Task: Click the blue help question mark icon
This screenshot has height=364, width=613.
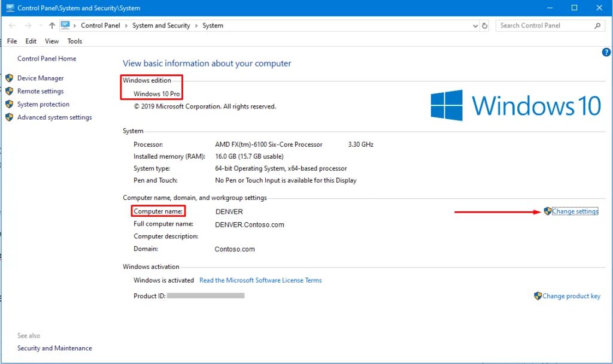Action: point(606,52)
